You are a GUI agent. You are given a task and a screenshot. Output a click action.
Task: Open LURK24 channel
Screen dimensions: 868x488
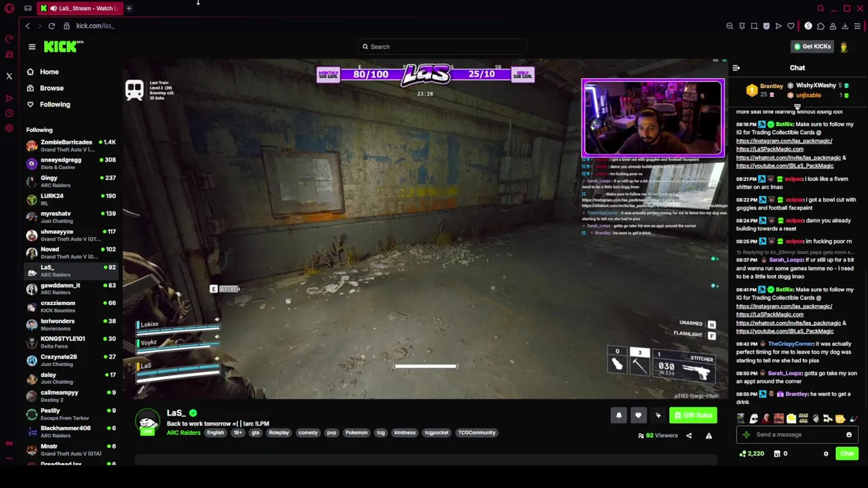click(71, 199)
